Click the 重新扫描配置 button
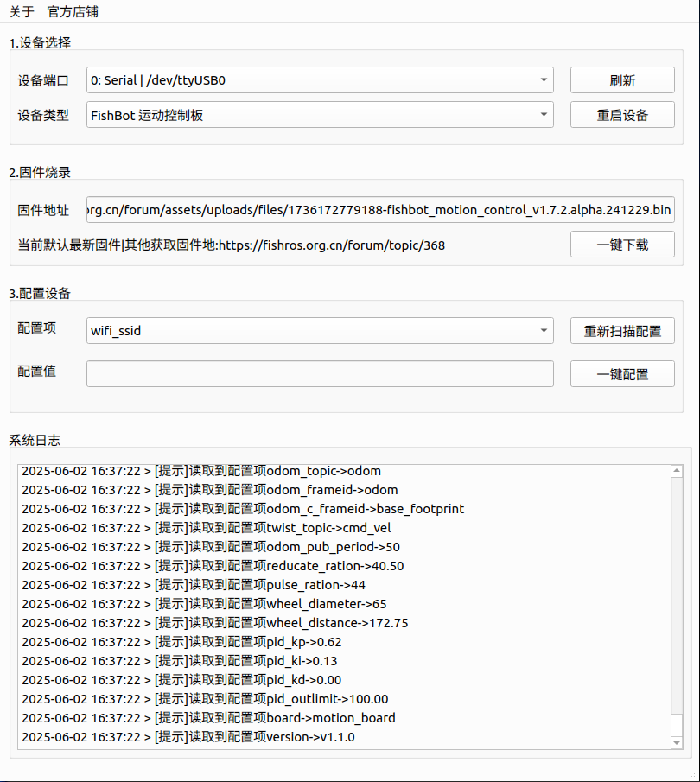The height and width of the screenshot is (782, 700). (622, 331)
